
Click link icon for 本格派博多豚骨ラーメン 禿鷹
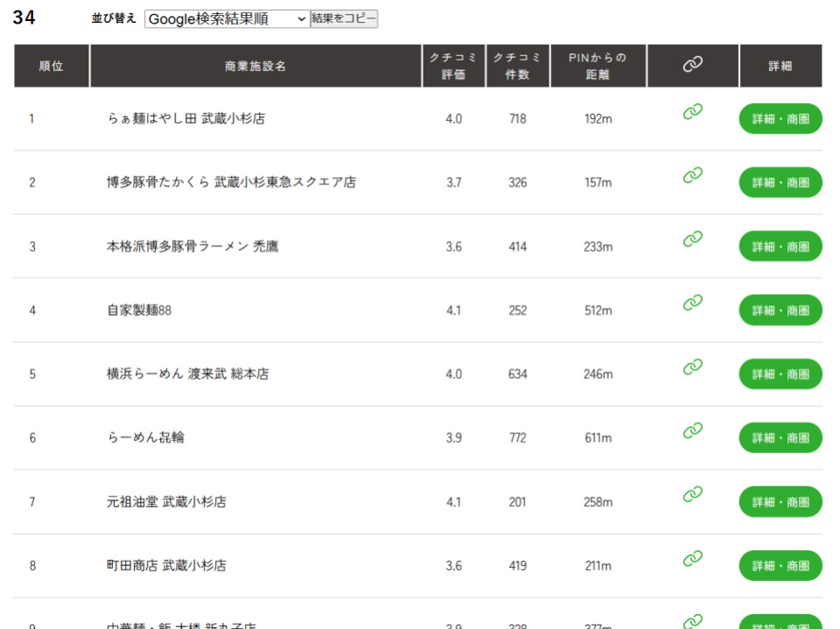point(692,239)
